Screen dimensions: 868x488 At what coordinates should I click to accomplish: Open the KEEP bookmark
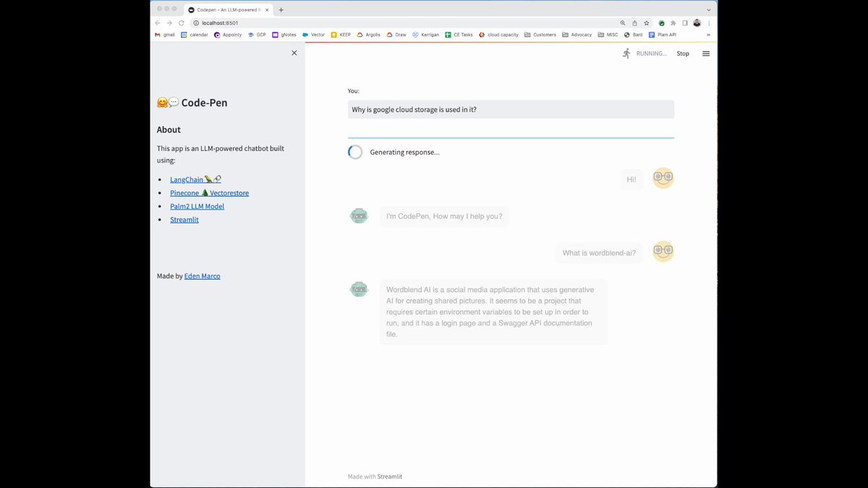point(341,35)
